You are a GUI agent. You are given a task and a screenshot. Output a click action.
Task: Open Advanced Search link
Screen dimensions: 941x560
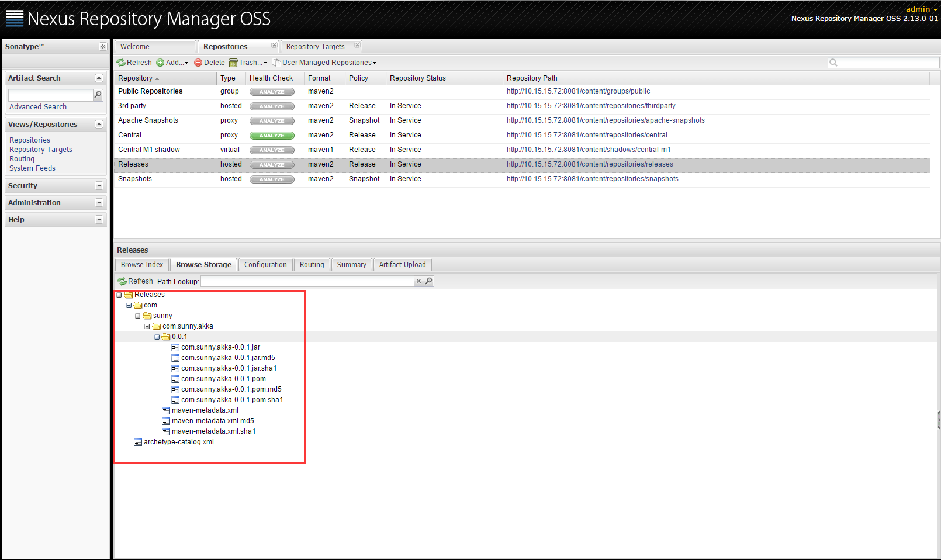click(x=38, y=107)
